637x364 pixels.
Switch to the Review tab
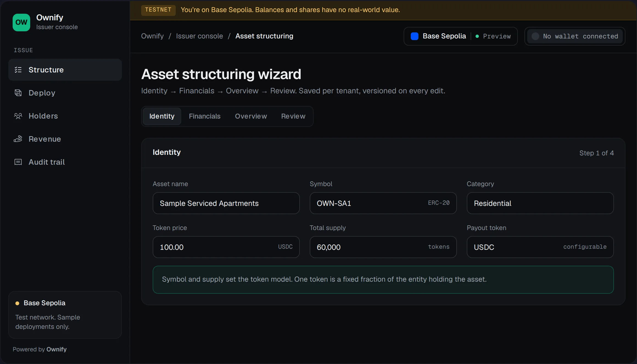[293, 116]
